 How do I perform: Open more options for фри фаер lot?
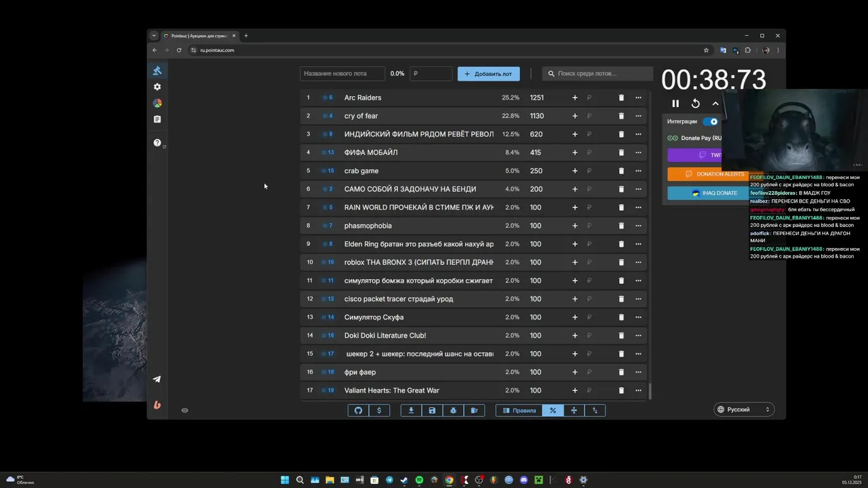point(638,372)
